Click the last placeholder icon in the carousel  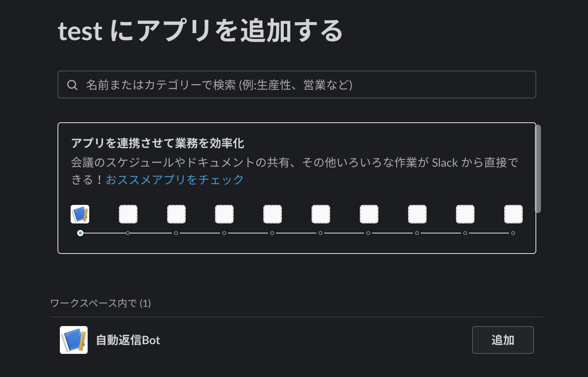pos(513,214)
